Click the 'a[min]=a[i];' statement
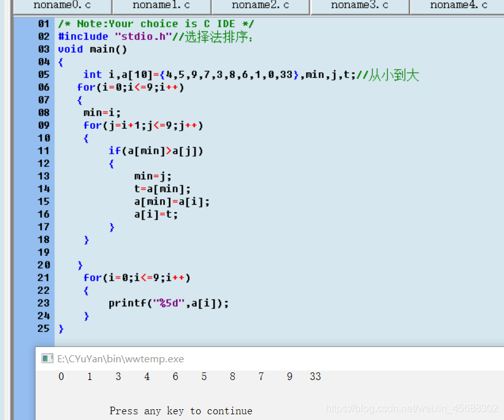 tap(172, 202)
